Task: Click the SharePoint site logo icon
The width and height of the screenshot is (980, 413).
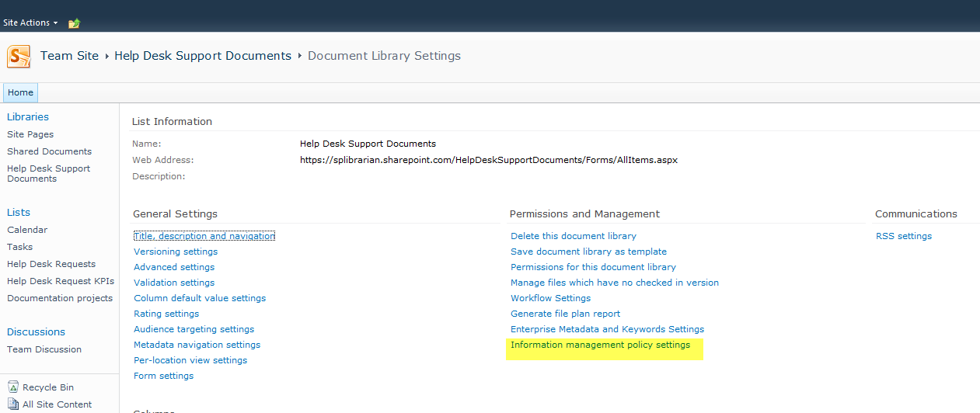Action: tap(19, 57)
